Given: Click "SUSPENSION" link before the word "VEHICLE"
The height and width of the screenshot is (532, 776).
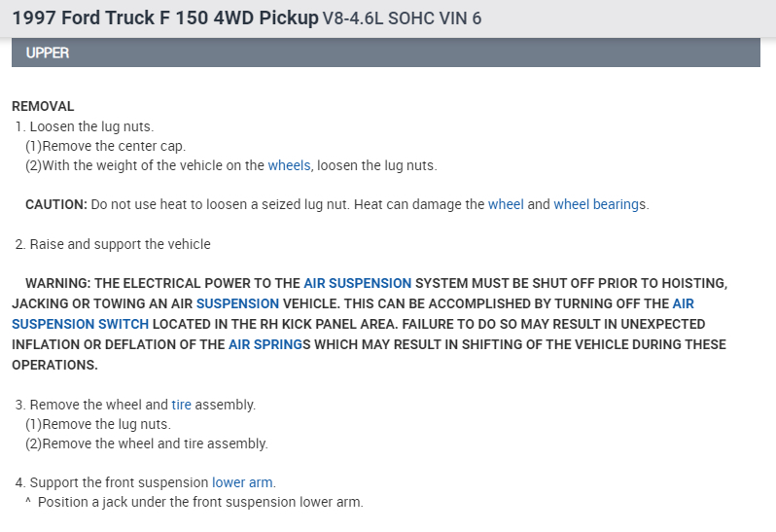Looking at the screenshot, I should [237, 303].
